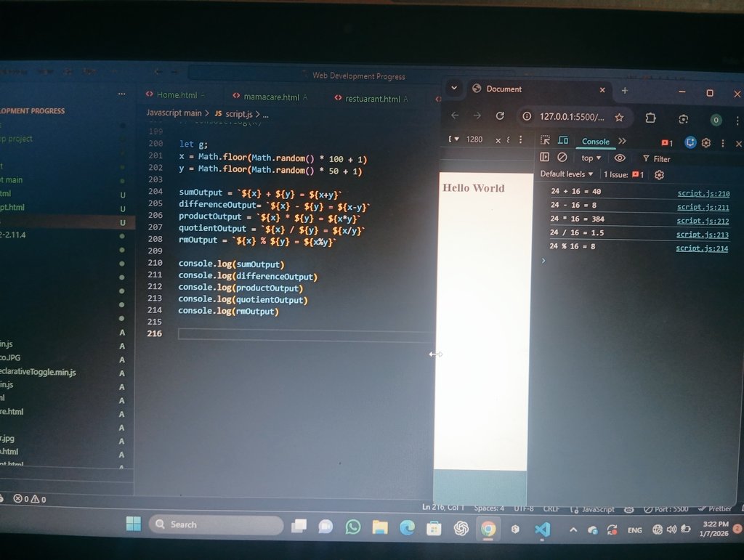Click Port : 5500 Live Server status item
The width and height of the screenshot is (744, 560).
tap(666, 508)
